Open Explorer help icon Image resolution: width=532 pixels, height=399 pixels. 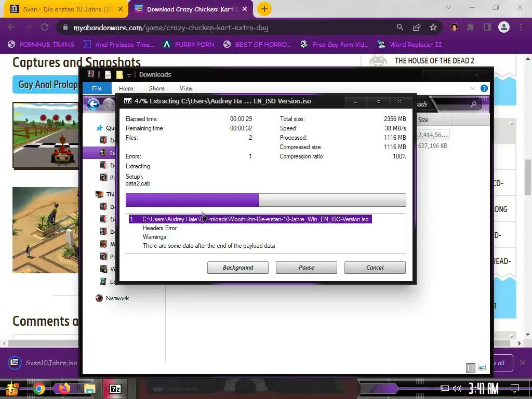coord(484,88)
